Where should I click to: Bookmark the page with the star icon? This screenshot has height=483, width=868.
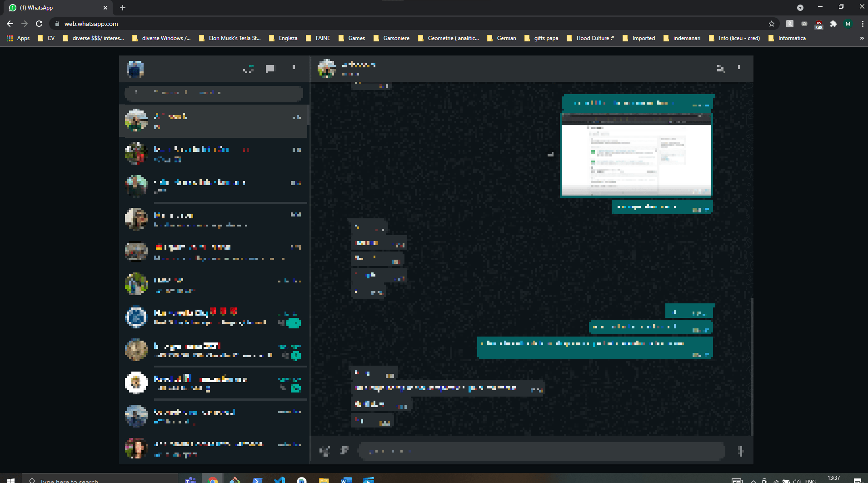[772, 24]
